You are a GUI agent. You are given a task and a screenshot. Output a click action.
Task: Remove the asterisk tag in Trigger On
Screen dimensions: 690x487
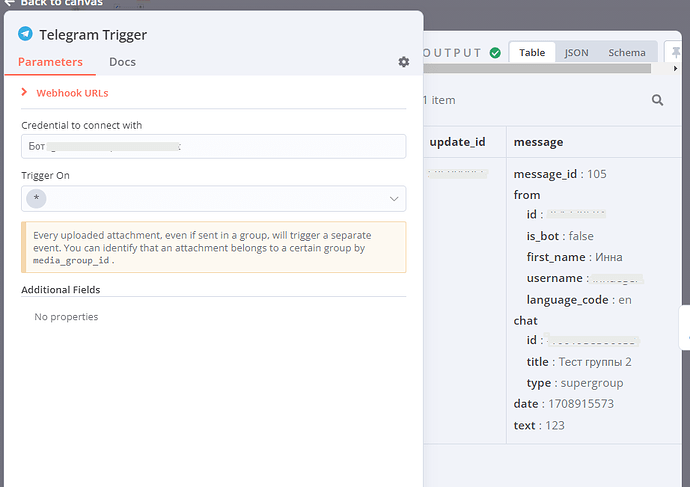(36, 198)
